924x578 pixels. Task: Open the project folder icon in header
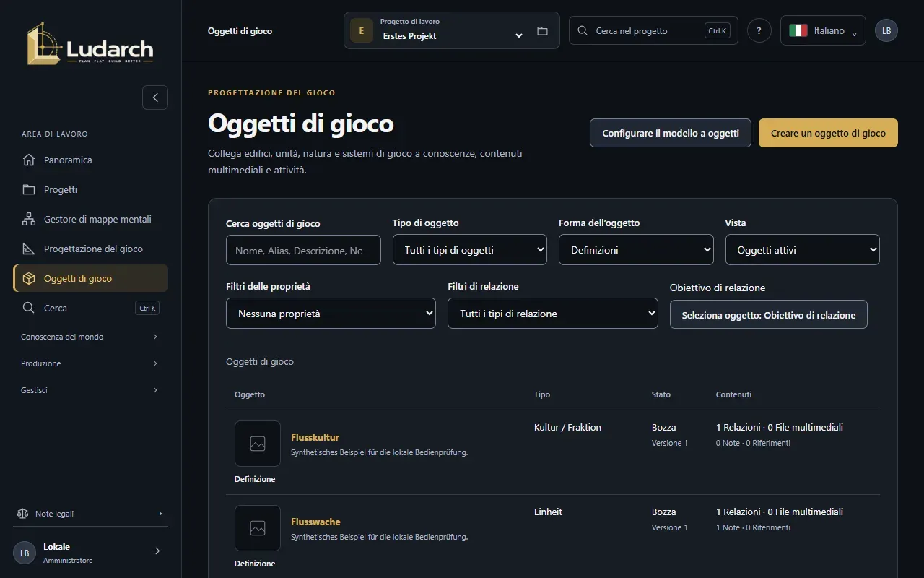click(543, 31)
